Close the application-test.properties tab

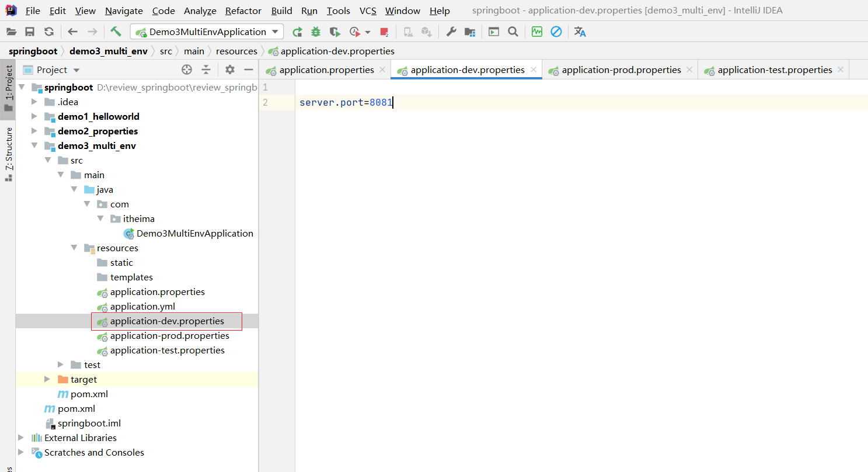pos(841,70)
